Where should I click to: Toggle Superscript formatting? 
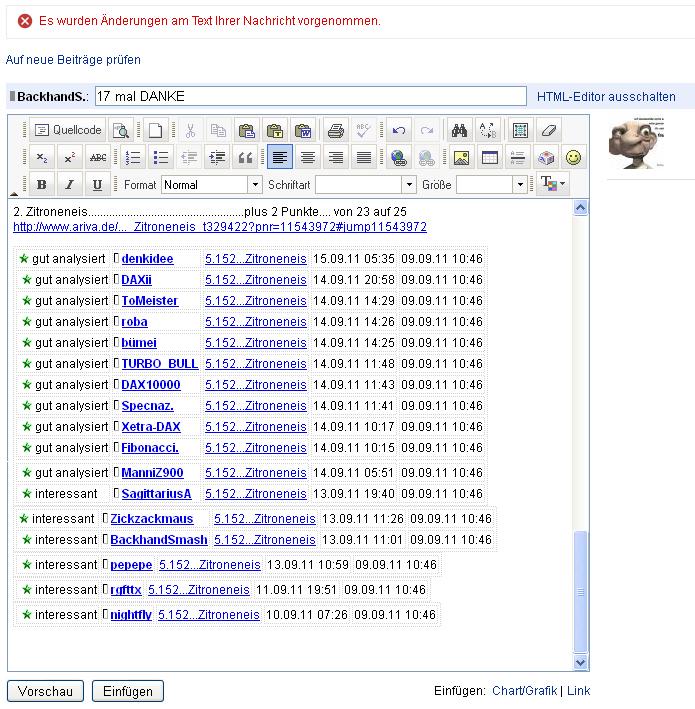[x=69, y=157]
